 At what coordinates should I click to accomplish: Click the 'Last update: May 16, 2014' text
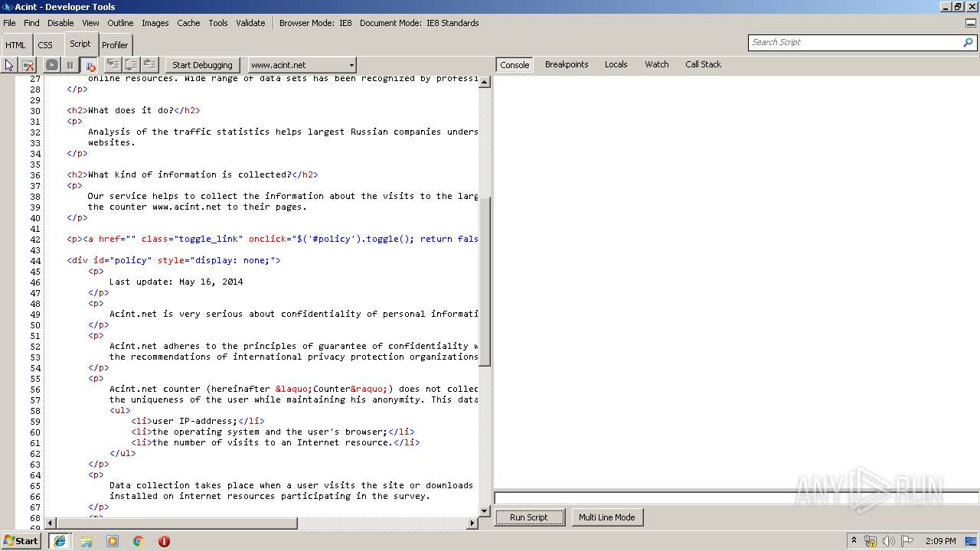[x=176, y=282]
